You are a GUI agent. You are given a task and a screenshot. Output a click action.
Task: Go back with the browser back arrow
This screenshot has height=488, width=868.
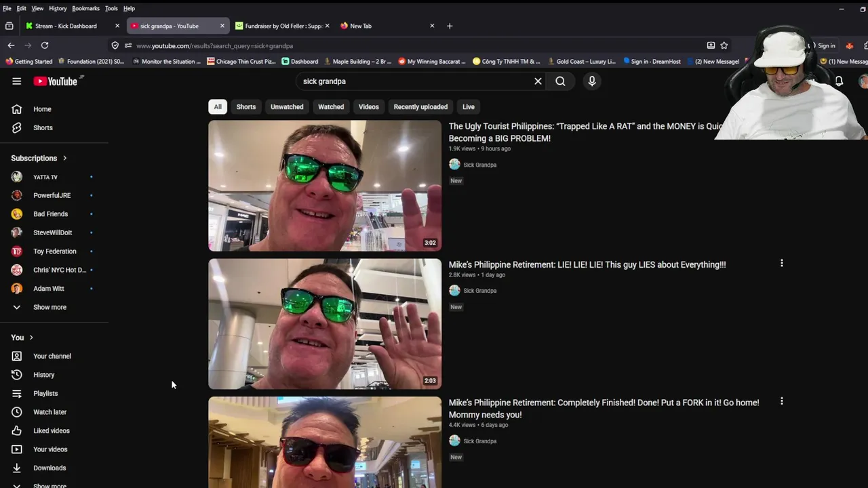[x=11, y=45]
